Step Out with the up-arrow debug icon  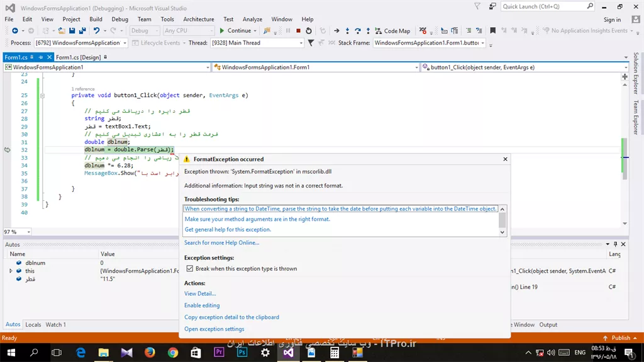click(368, 31)
